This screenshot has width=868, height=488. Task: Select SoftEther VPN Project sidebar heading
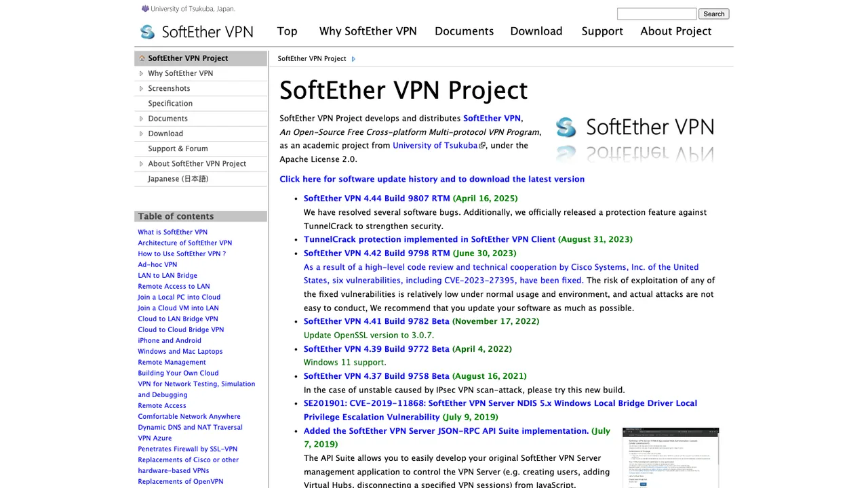click(188, 58)
